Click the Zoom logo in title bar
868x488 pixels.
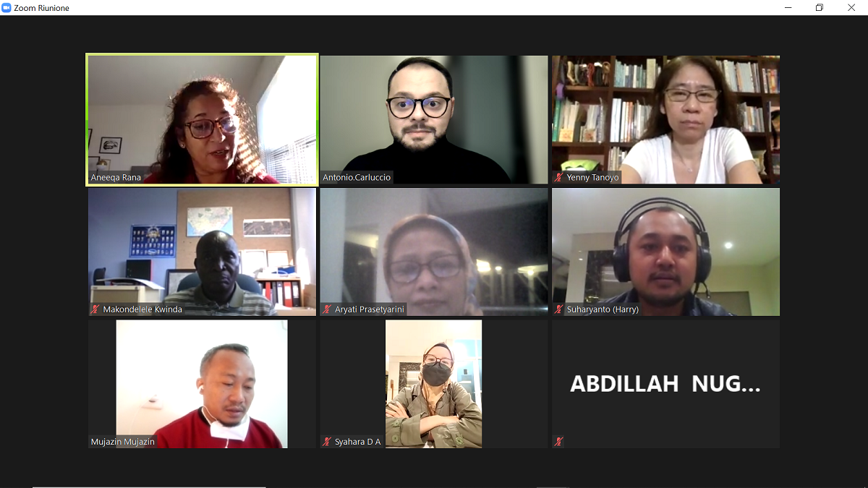click(7, 7)
